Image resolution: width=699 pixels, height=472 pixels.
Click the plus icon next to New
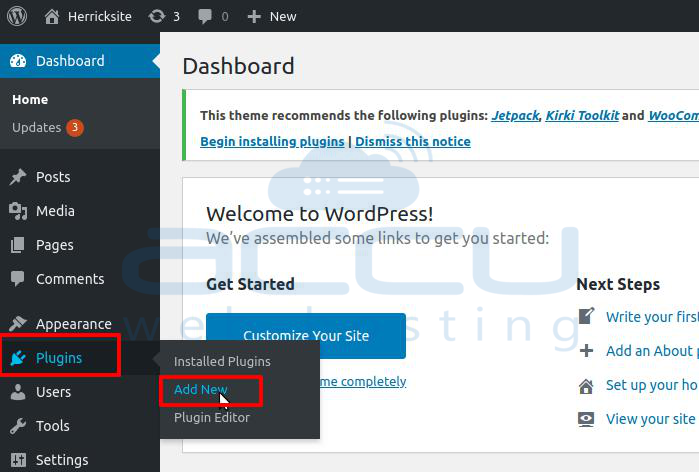click(254, 16)
